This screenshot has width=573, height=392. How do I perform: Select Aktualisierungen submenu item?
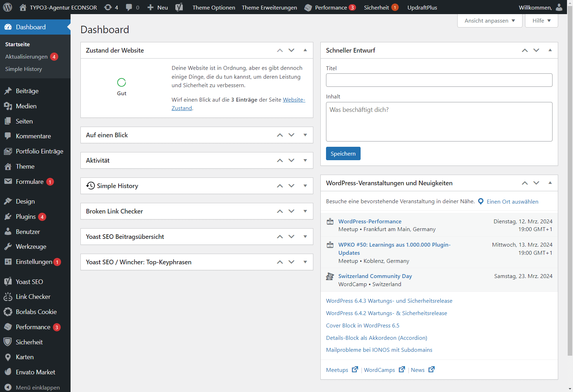(x=26, y=57)
